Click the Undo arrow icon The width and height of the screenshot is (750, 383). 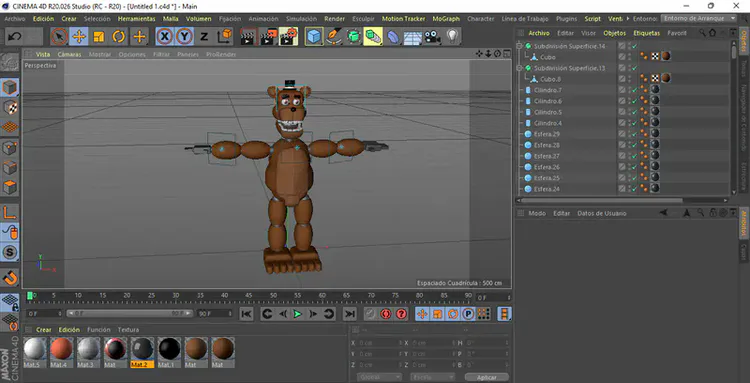point(15,36)
